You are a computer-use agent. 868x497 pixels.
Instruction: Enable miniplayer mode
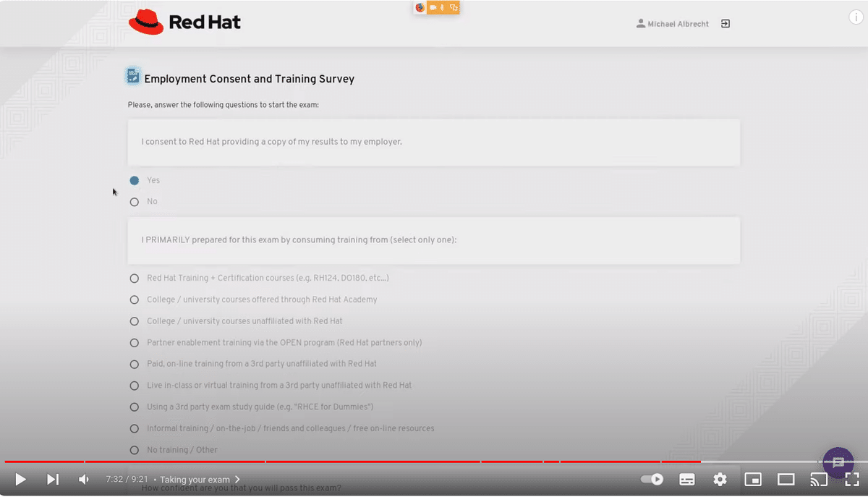tap(753, 479)
